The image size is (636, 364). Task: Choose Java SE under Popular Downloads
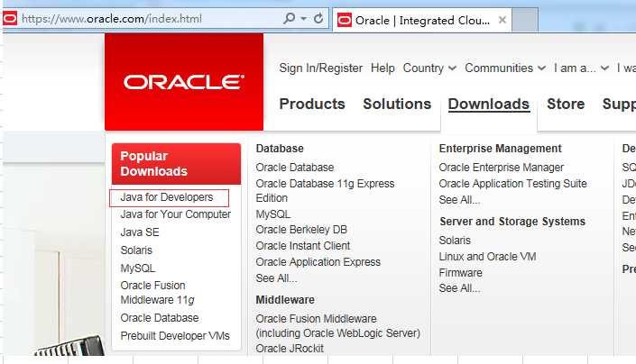click(x=140, y=232)
